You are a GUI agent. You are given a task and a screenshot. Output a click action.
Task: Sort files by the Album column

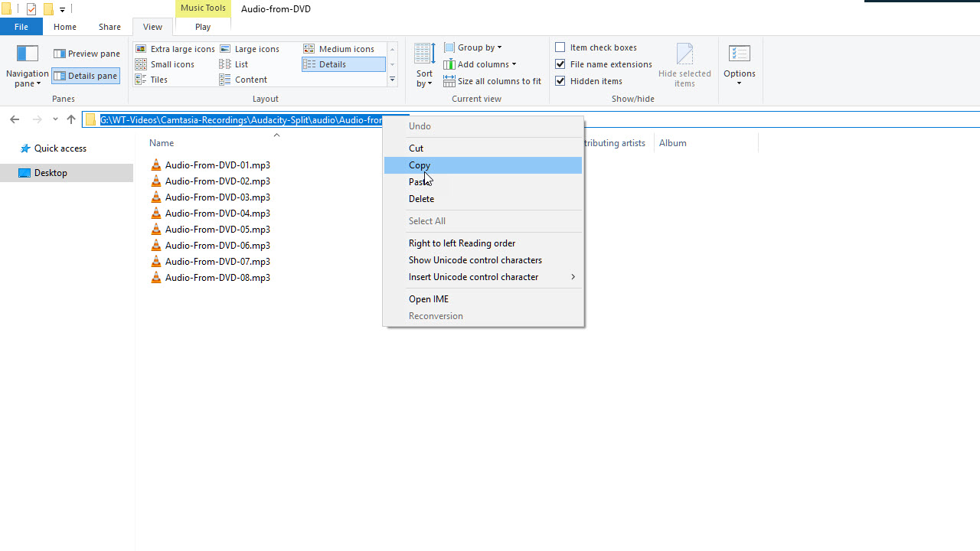[x=672, y=142]
